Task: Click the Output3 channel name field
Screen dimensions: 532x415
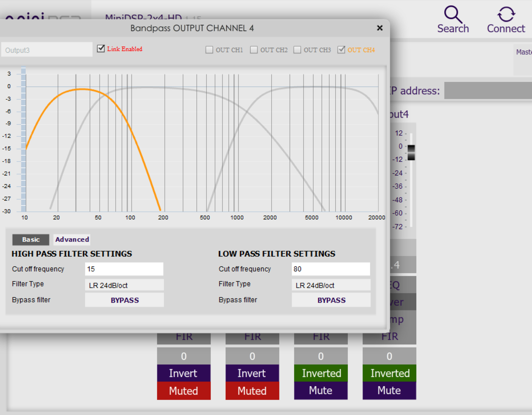Action: point(47,50)
